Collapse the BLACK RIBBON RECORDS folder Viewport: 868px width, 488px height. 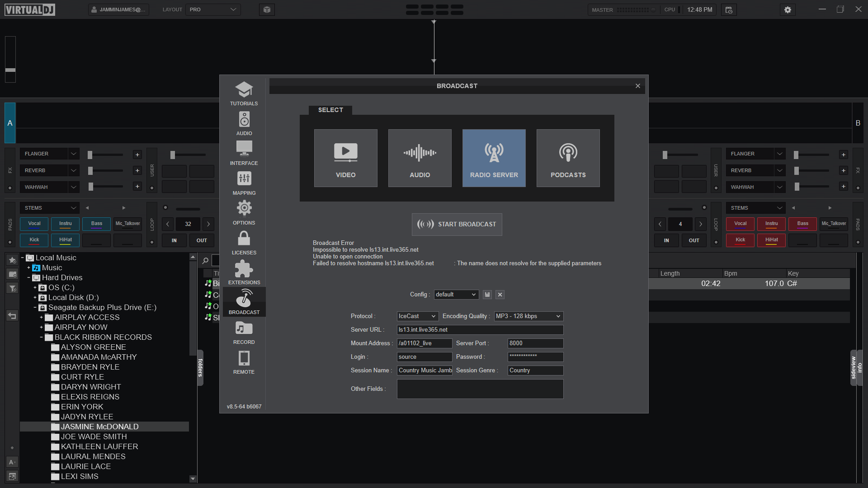(x=41, y=338)
